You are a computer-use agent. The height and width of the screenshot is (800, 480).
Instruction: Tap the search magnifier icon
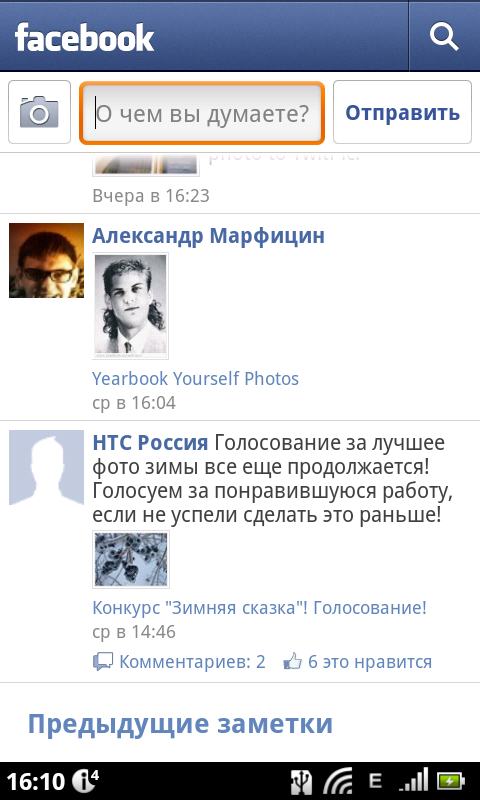tap(444, 37)
